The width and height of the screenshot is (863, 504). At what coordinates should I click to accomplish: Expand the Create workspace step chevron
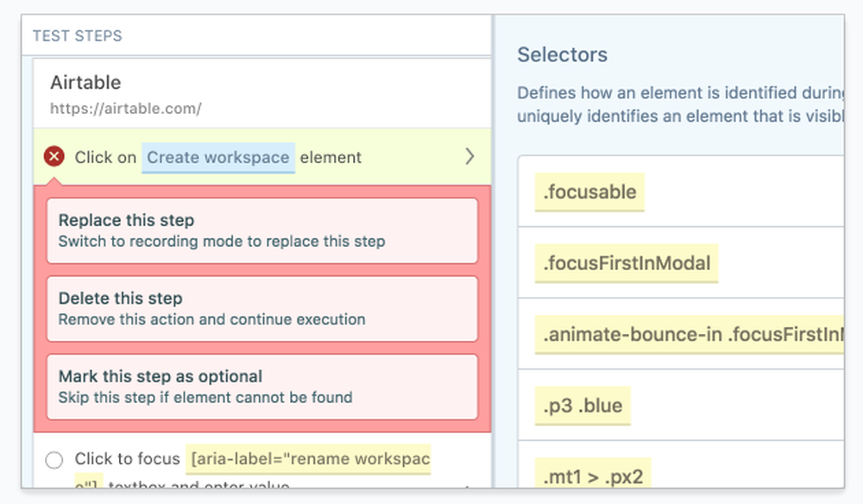click(469, 157)
